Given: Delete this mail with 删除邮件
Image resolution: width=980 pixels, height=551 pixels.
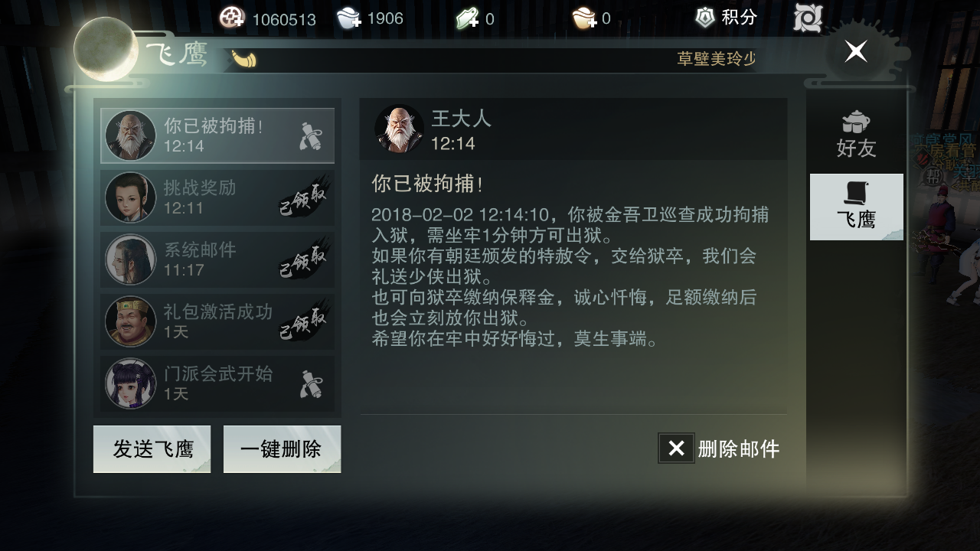Looking at the screenshot, I should point(719,448).
